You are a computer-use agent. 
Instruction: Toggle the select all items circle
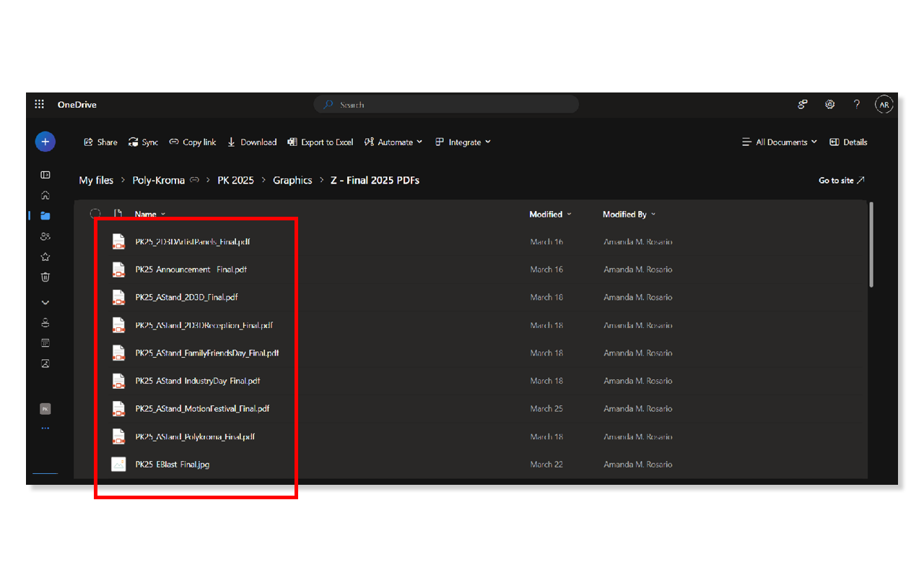(x=95, y=214)
